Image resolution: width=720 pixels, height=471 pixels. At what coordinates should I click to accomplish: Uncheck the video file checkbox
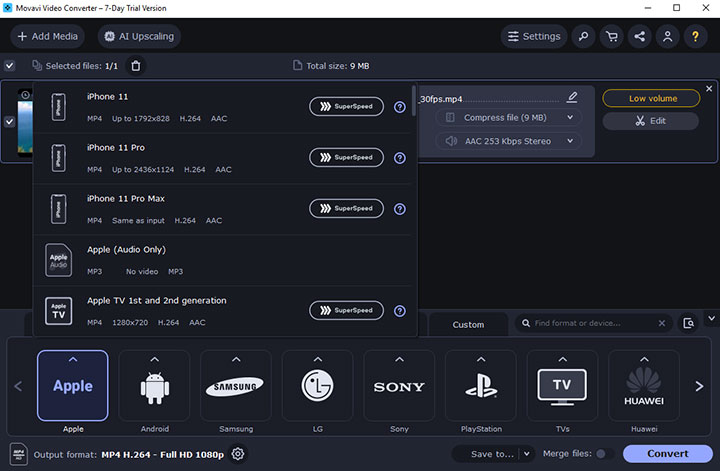click(10, 122)
